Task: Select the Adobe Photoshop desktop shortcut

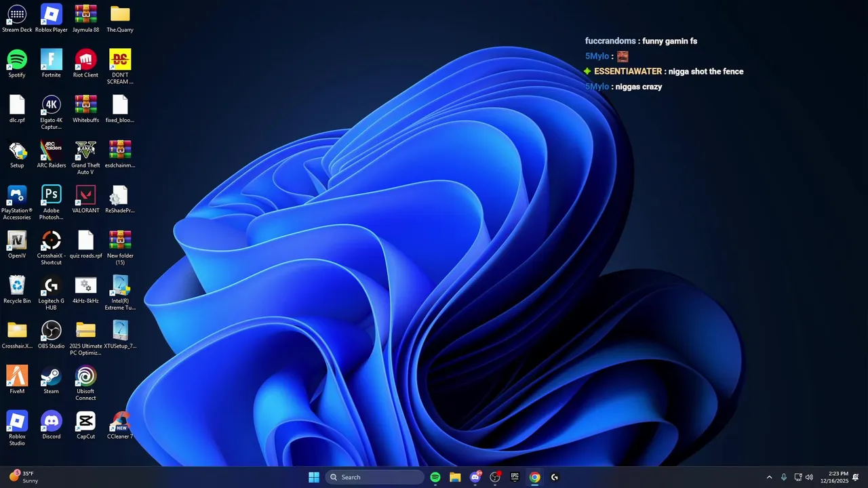Action: 52,203
